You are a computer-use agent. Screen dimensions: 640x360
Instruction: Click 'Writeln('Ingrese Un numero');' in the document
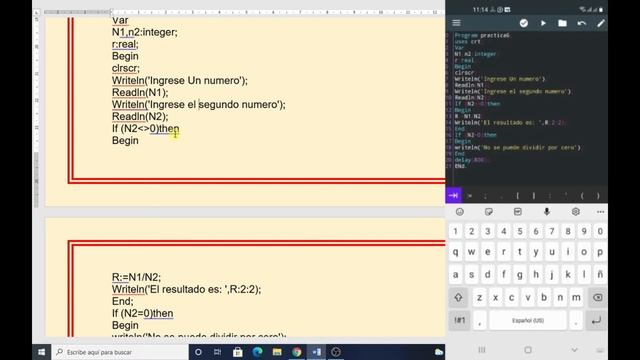tap(180, 80)
